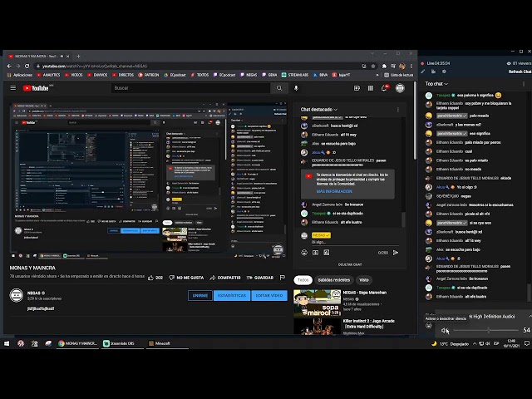Select the Visto filter chip
Viewport: 532px width, 399px height.
(364, 280)
